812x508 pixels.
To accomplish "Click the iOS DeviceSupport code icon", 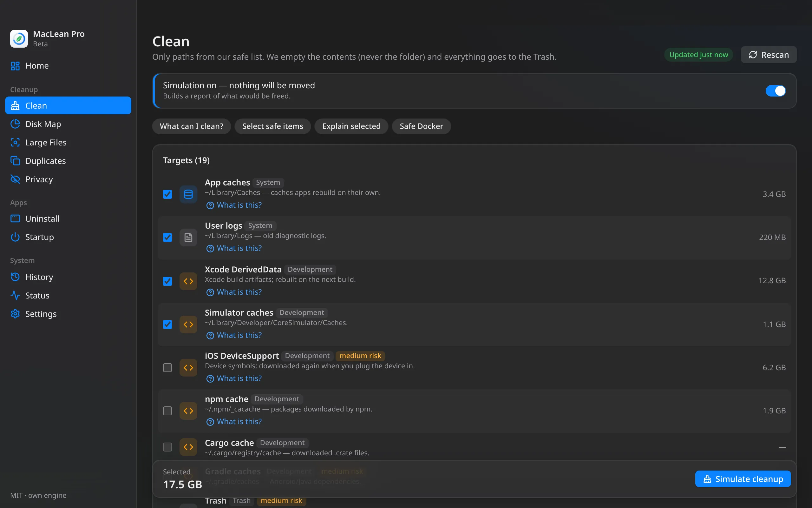I will [188, 368].
